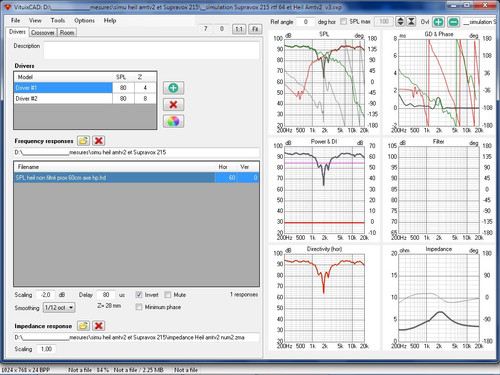This screenshot has height=375, width=500.
Task: Click SPL max up-down arrows stepper
Action: pyautogui.click(x=400, y=22)
